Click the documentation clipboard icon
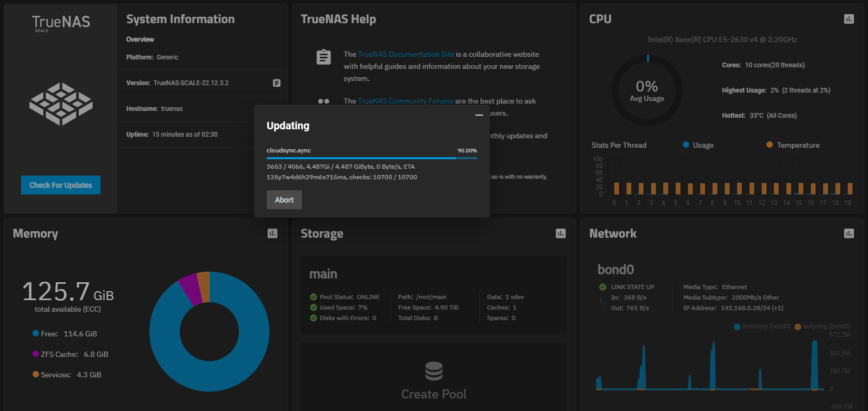Image resolution: width=868 pixels, height=411 pixels. point(324,57)
